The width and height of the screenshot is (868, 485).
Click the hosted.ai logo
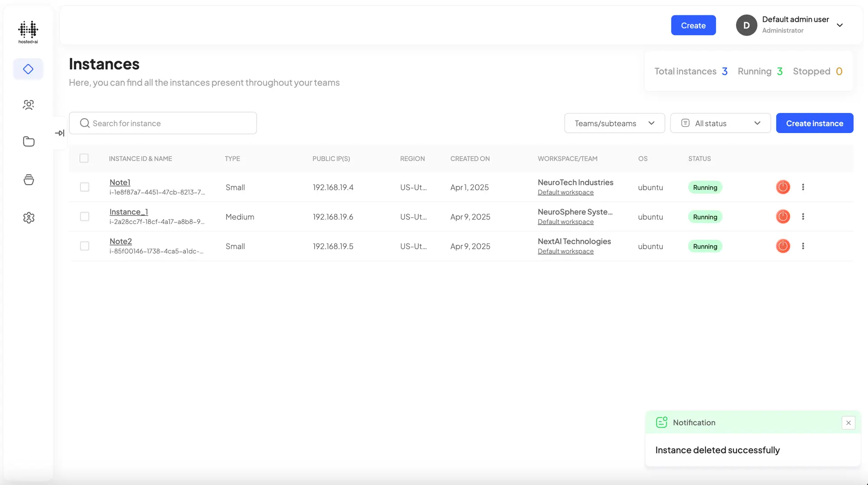click(x=28, y=31)
